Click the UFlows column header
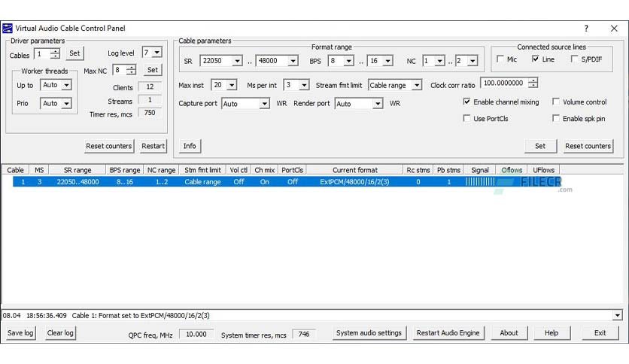 [543, 170]
